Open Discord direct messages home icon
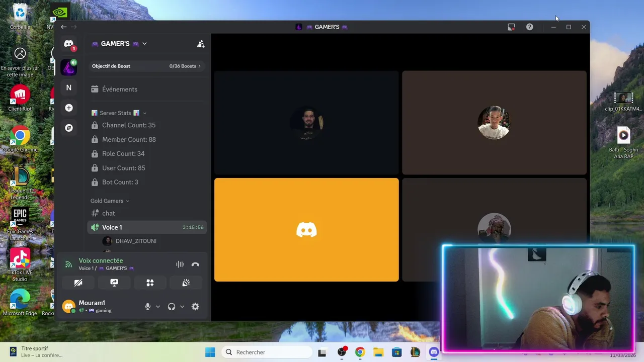The height and width of the screenshot is (362, 644). point(69,44)
